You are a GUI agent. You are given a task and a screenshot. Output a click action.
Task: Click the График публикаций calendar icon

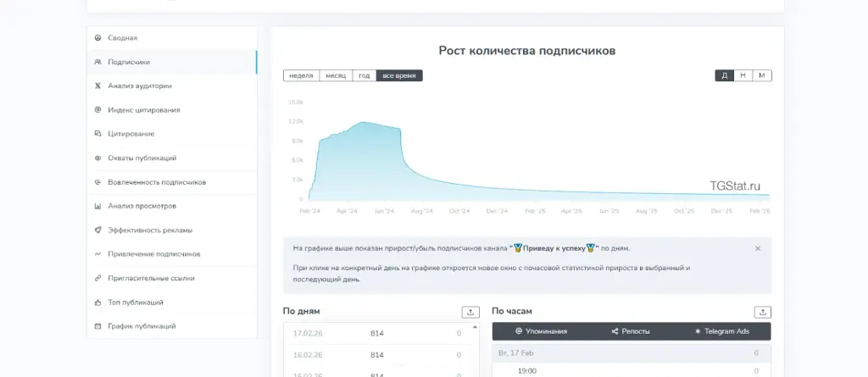click(98, 326)
